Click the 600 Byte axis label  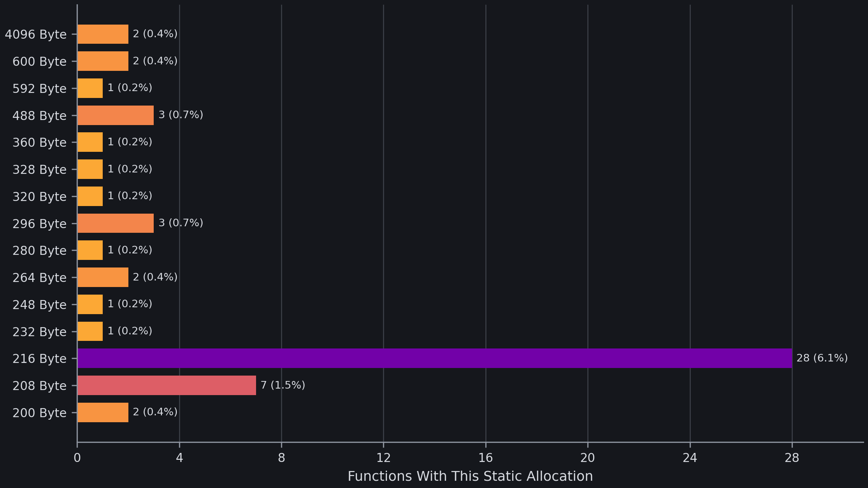[39, 61]
